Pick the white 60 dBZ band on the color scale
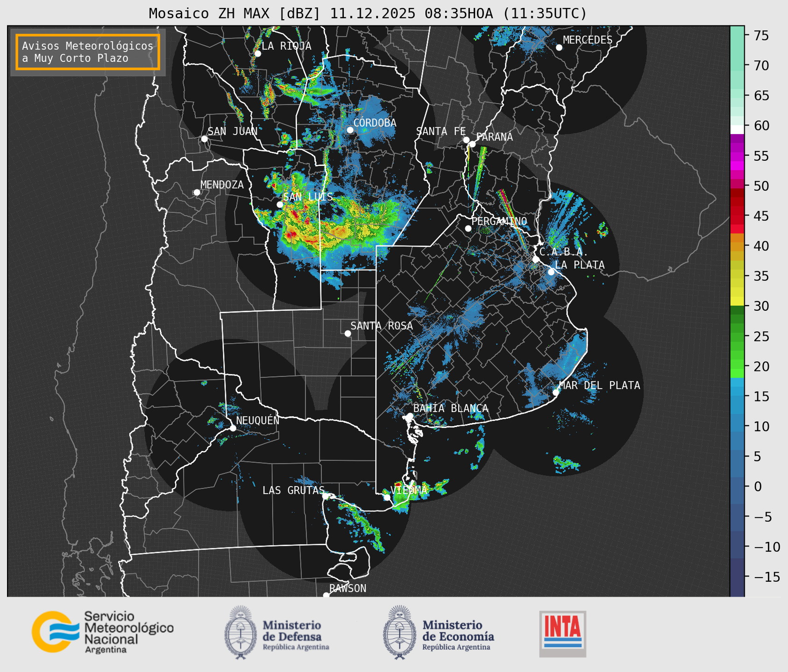 click(x=737, y=129)
